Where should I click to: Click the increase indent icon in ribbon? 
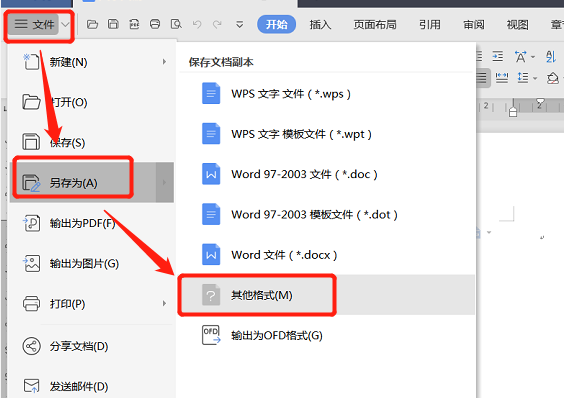coord(498,56)
